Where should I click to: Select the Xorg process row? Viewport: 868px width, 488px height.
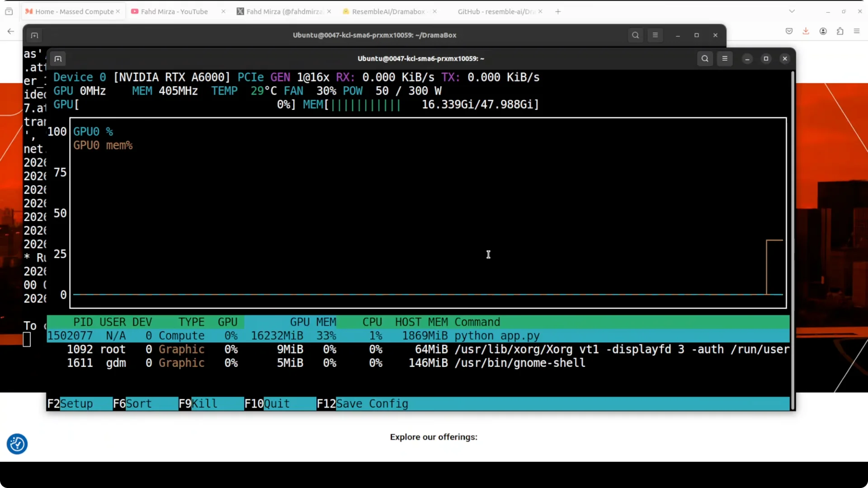click(x=418, y=349)
